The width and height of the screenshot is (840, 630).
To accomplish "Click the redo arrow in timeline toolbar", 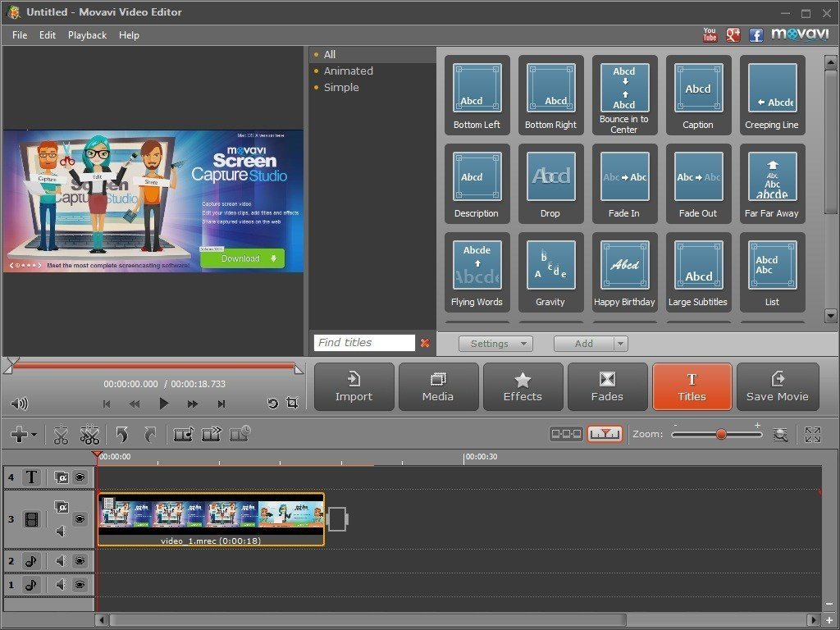I will (151, 435).
